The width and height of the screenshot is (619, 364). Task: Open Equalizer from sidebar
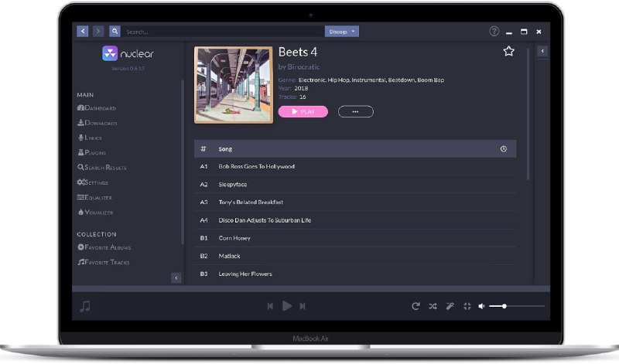[94, 197]
